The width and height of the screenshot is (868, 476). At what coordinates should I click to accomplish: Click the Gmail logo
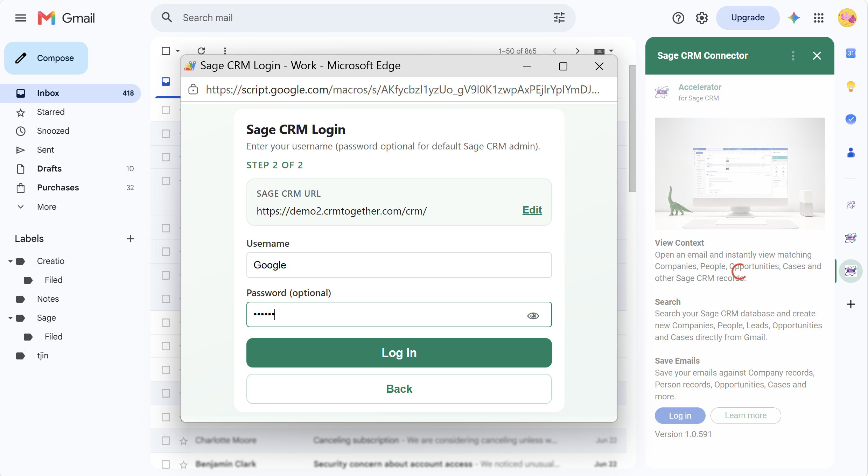pyautogui.click(x=66, y=18)
